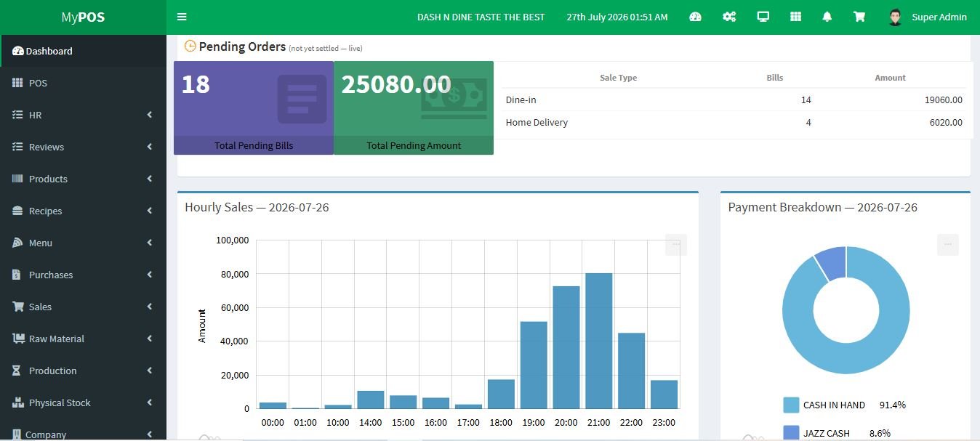Screen dimensions: 980x441
Task: Click the Physical Stock boxes icon in the sidebar
Action: [x=18, y=402]
